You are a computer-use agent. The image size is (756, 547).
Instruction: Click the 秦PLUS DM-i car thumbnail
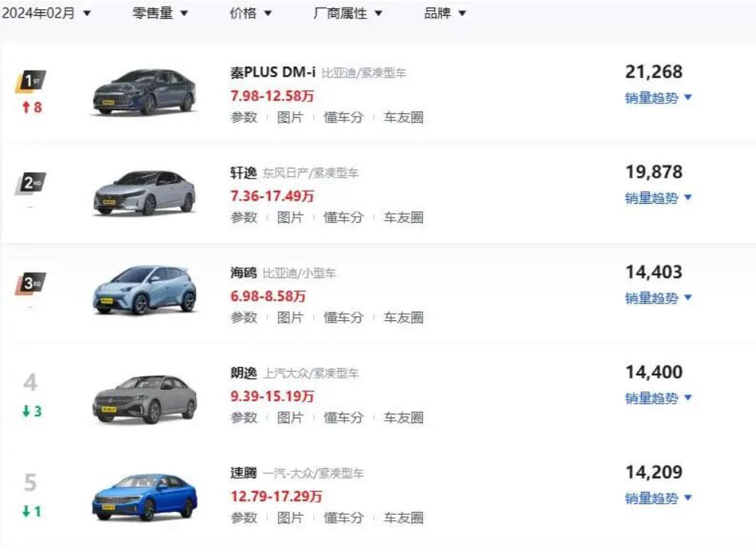[144, 92]
